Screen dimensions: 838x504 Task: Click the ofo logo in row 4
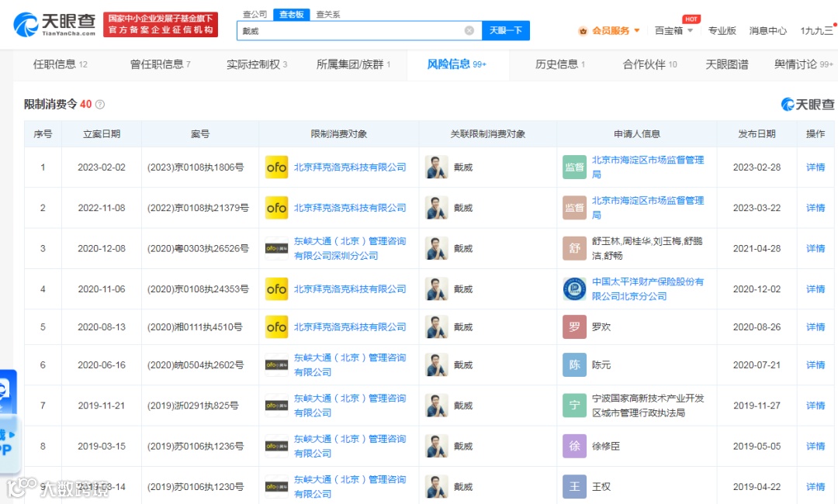click(x=277, y=289)
